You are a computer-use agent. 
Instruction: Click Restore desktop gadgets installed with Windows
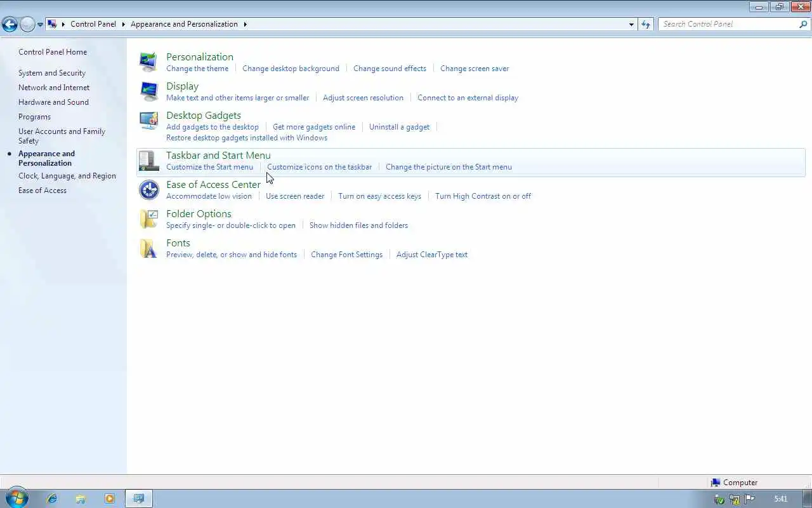point(247,138)
